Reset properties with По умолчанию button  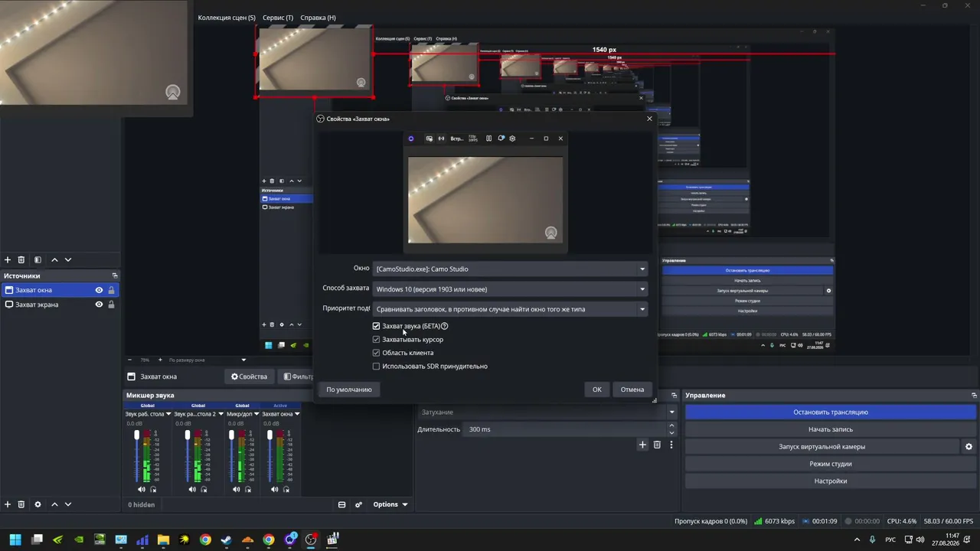[349, 390]
